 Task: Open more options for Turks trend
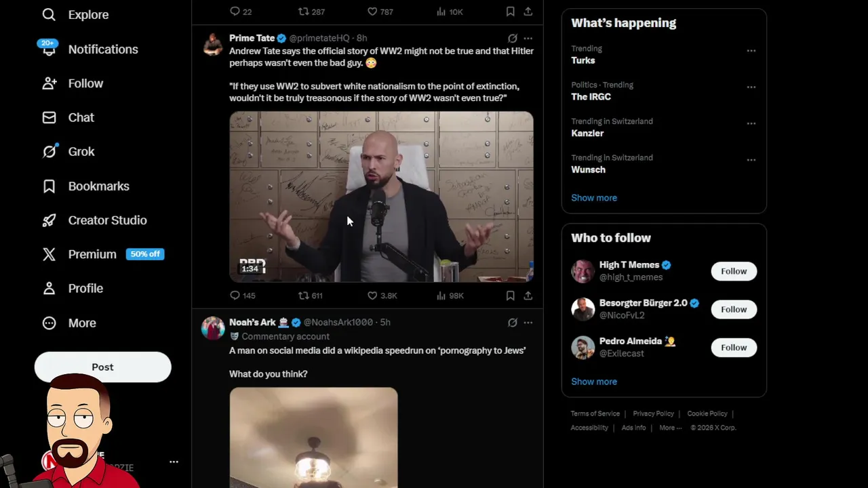[751, 51]
